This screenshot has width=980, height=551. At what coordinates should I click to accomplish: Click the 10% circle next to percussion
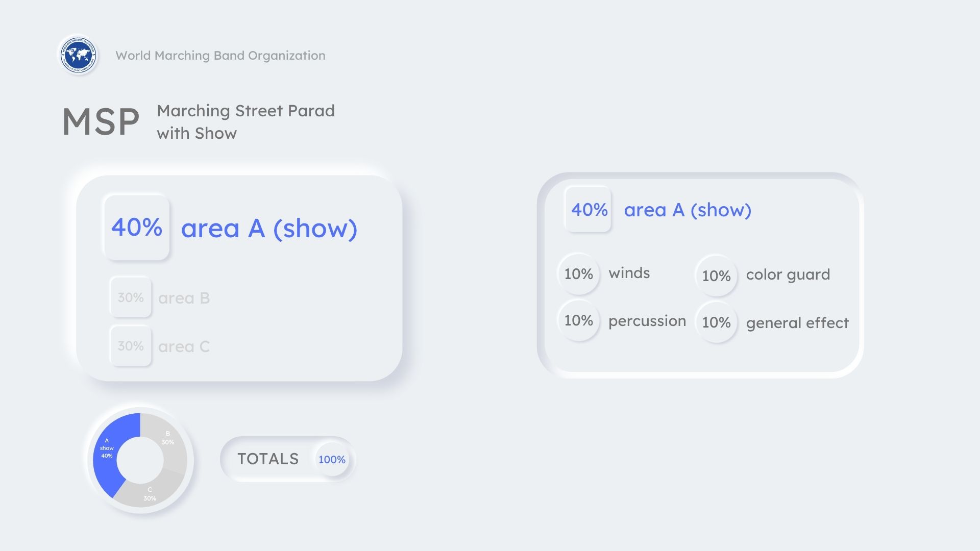pos(578,320)
